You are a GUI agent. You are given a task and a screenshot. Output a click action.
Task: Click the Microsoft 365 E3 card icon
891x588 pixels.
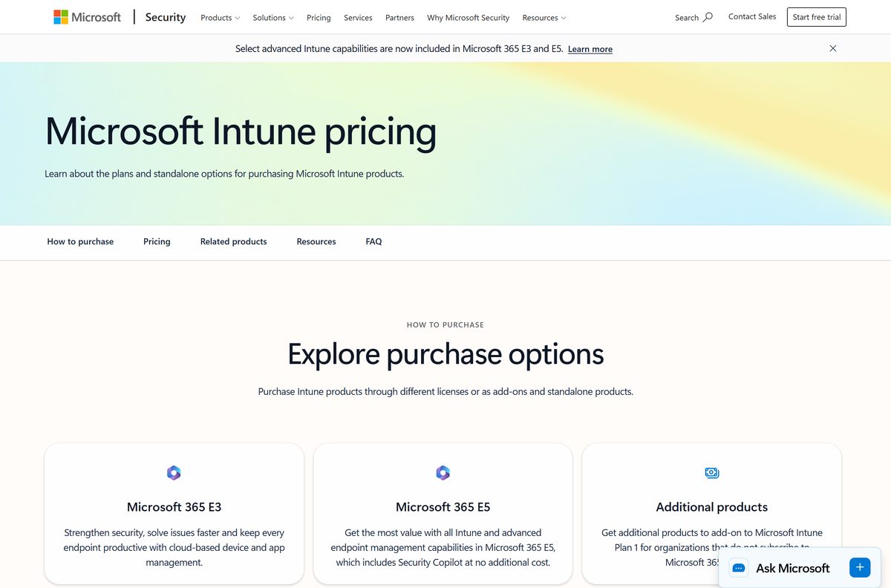point(174,473)
